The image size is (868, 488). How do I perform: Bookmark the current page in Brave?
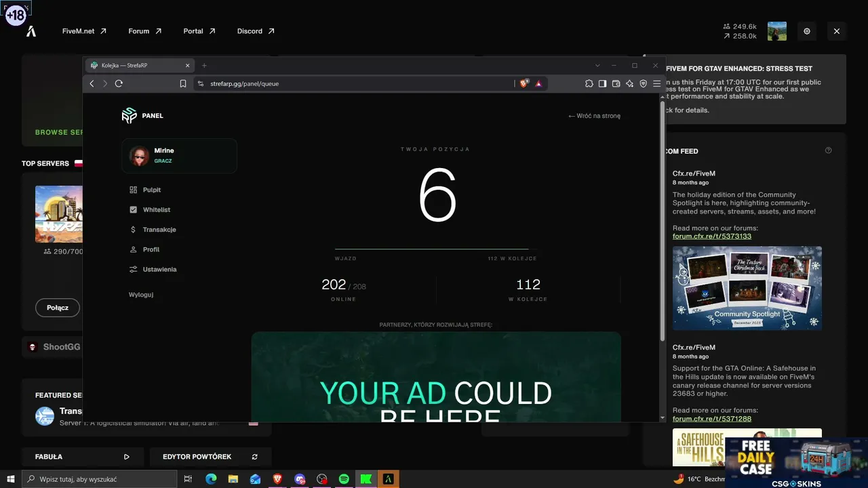click(x=183, y=83)
